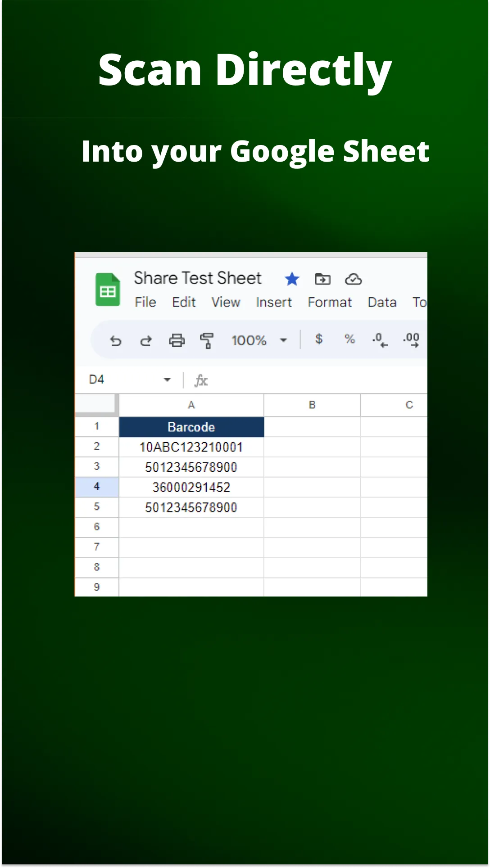Open the Insert menu
The image size is (490, 868).
[x=274, y=302]
